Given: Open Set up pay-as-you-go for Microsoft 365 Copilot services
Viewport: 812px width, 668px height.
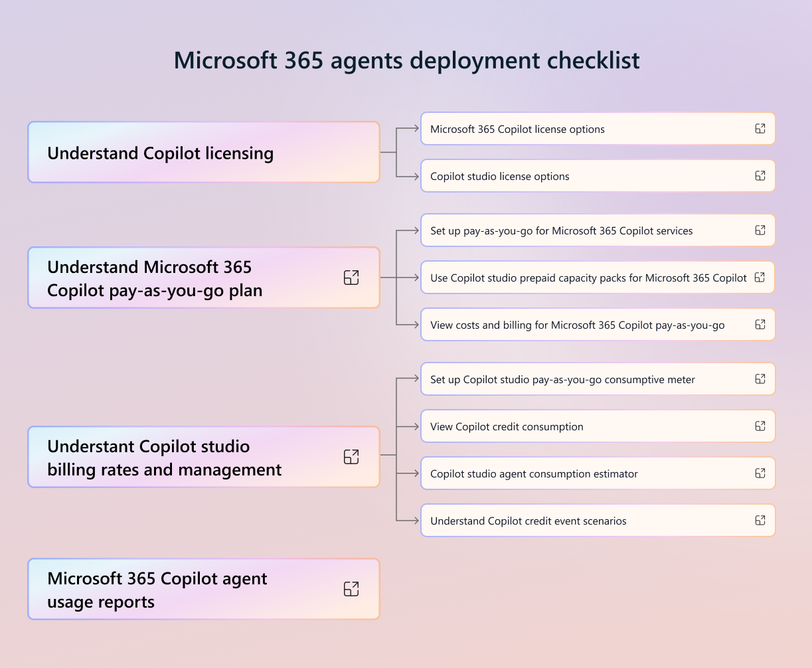Looking at the screenshot, I should [x=598, y=230].
